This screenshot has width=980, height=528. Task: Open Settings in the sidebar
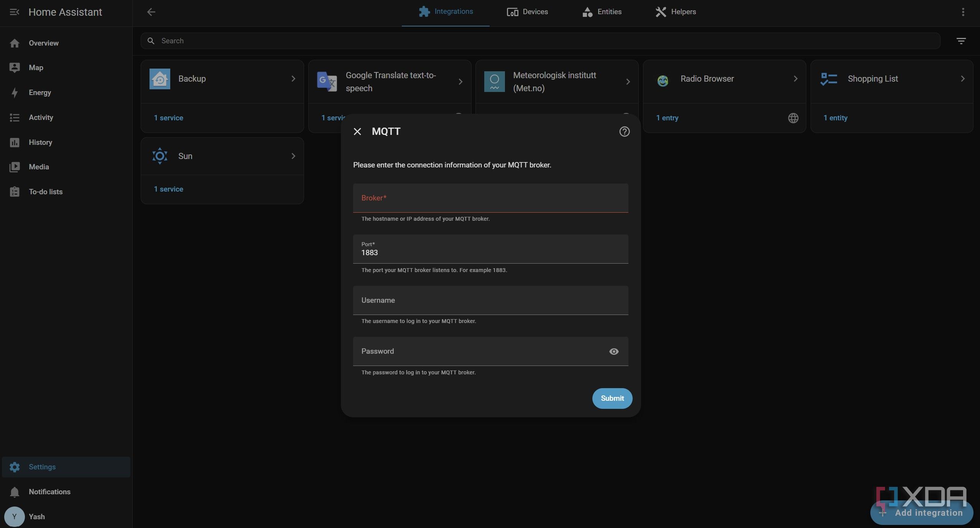(x=66, y=467)
